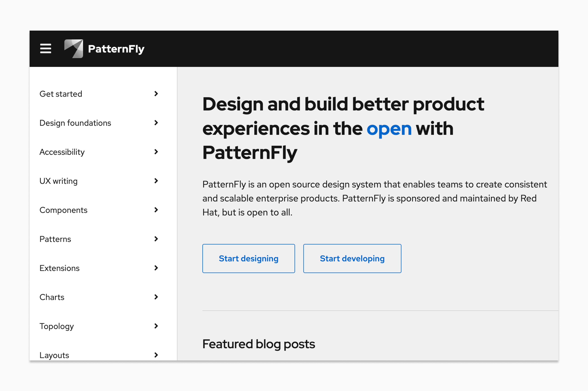The image size is (588, 391).
Task: Select Get started in the sidebar
Action: [61, 94]
